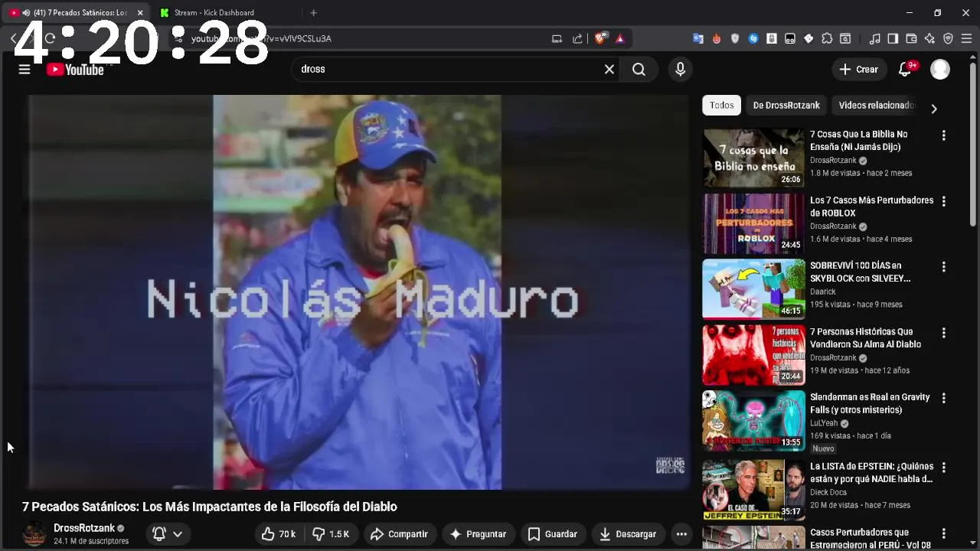Image resolution: width=980 pixels, height=551 pixels.
Task: Open options for Casos Perturbadores PERÚ video
Action: (944, 533)
